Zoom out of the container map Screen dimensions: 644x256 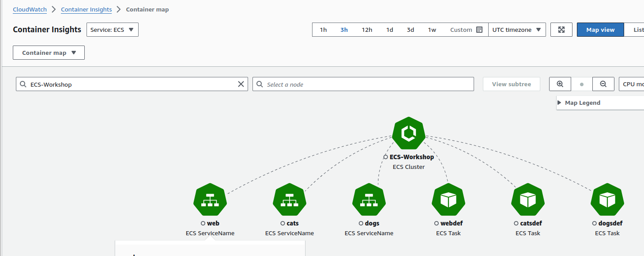coord(603,84)
